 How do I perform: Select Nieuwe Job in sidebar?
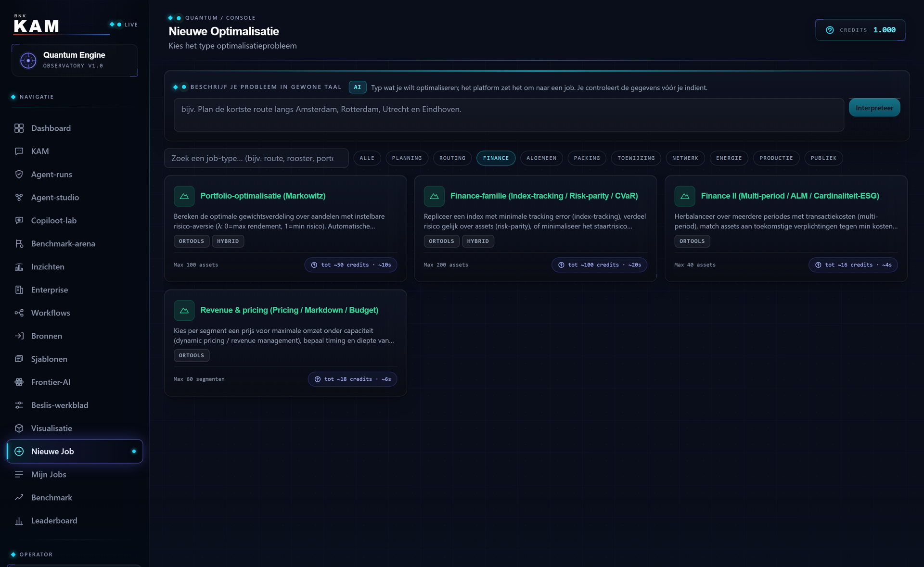point(75,451)
